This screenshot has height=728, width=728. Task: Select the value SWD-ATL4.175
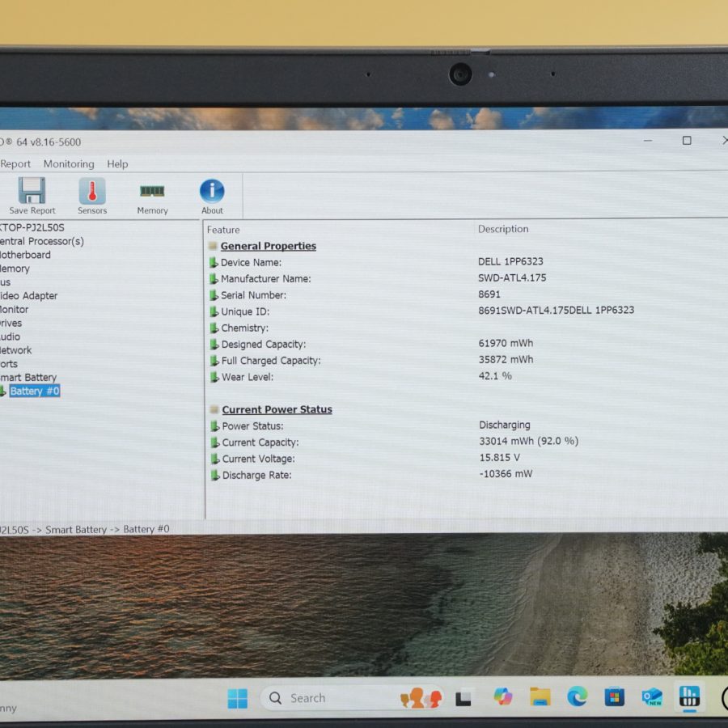512,277
